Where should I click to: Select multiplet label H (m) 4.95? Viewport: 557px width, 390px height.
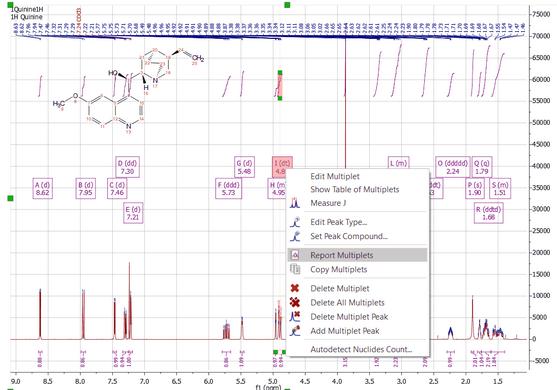click(277, 189)
